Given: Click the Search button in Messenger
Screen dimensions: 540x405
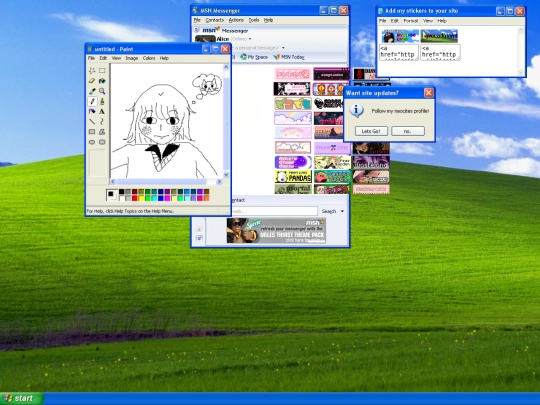Looking at the screenshot, I should (329, 211).
